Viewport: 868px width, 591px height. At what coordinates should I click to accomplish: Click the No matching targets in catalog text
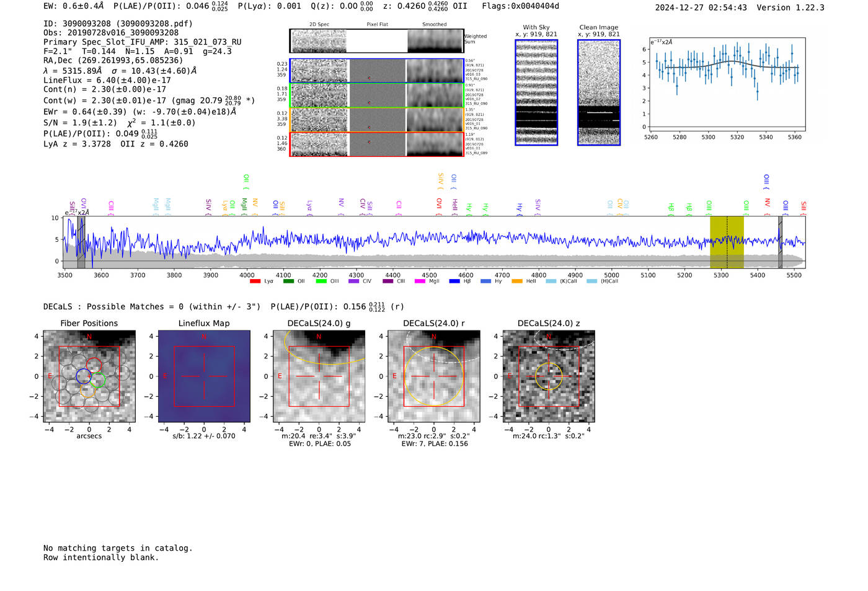click(118, 548)
